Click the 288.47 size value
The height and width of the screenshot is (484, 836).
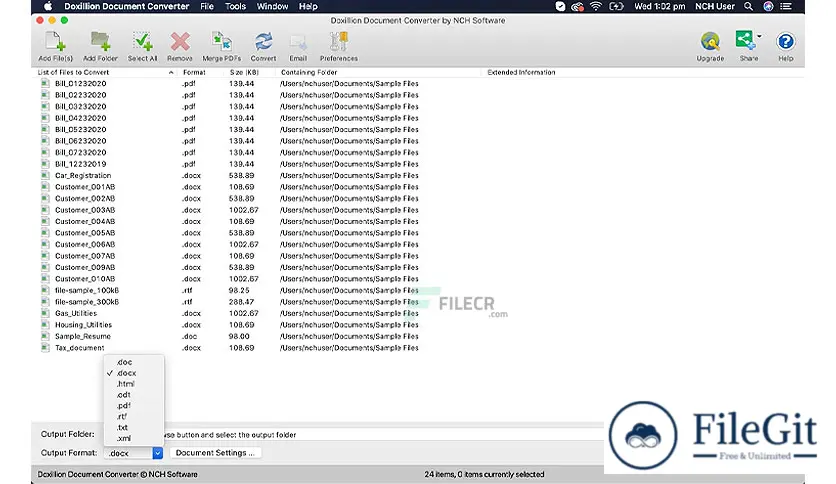(242, 302)
